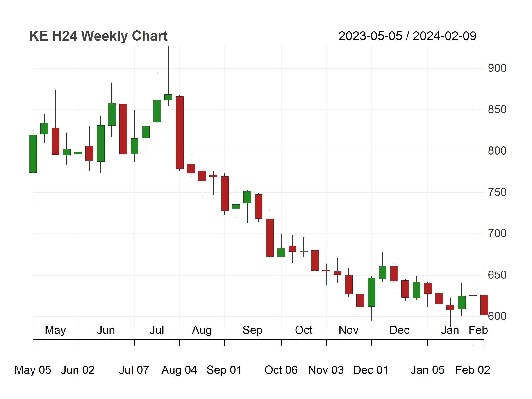This screenshot has width=532, height=399.
Task: Select the last red candle in February
Action: point(484,305)
